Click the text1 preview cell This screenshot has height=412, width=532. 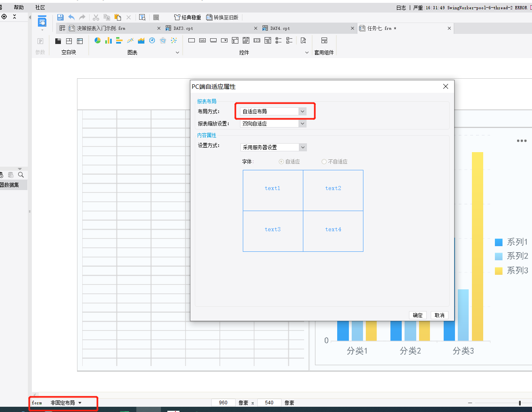273,190
